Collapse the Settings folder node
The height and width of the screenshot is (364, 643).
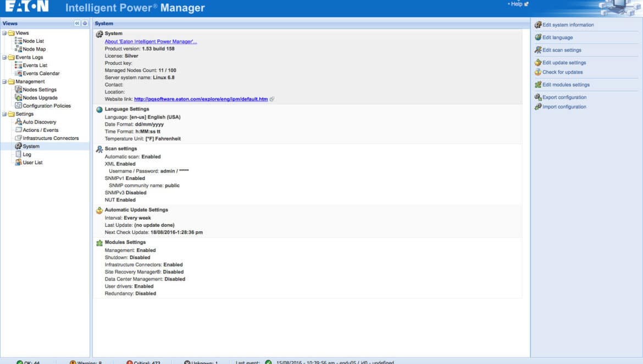click(4, 114)
